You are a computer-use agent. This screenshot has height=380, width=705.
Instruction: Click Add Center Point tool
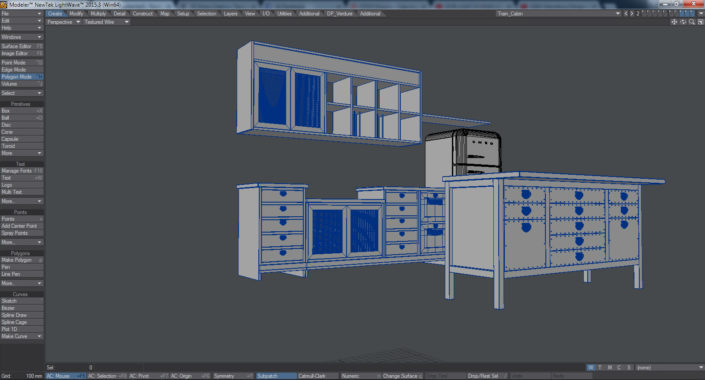coord(22,226)
